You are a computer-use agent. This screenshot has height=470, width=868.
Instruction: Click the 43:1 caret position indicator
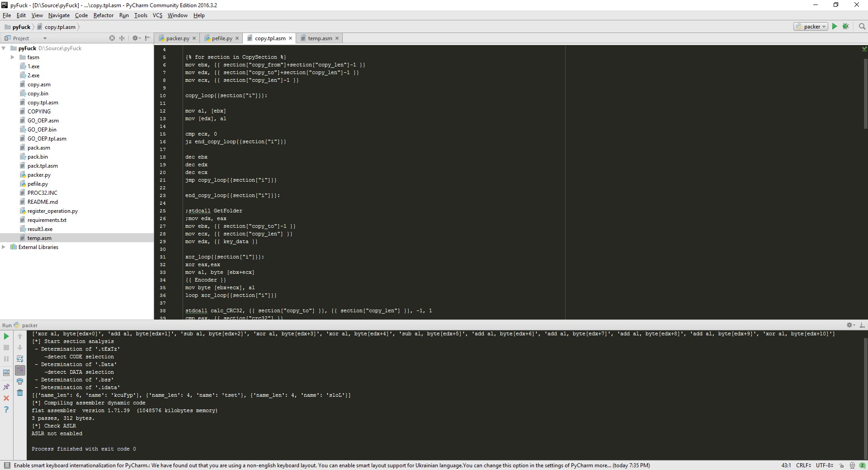pos(786,465)
